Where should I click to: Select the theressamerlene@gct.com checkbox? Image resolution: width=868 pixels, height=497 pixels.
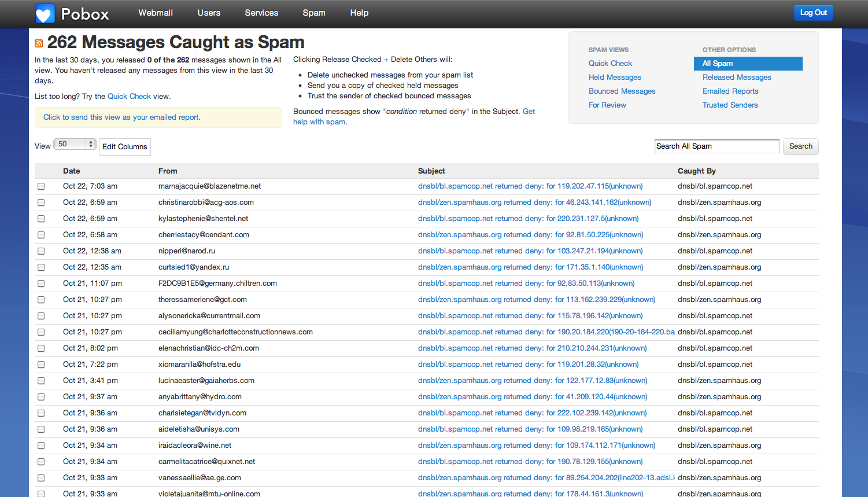pyautogui.click(x=41, y=300)
